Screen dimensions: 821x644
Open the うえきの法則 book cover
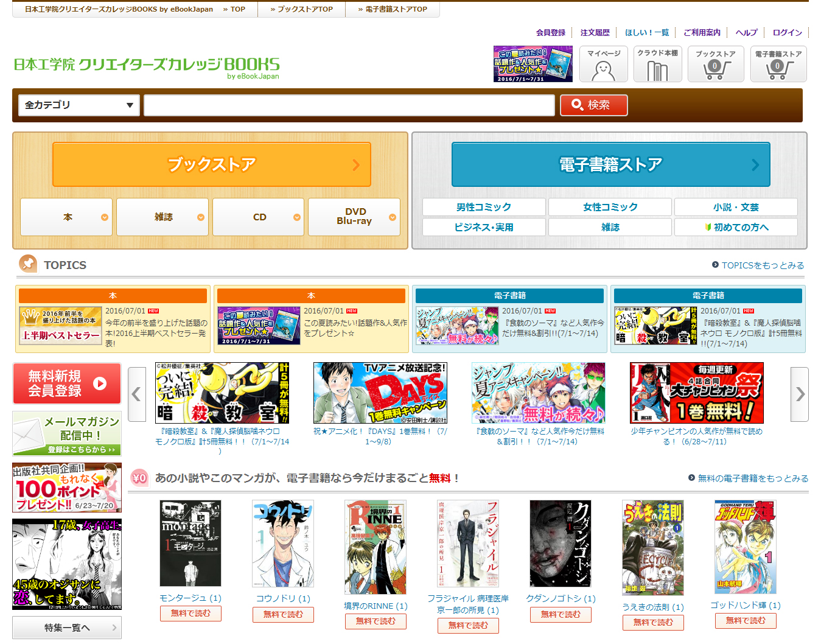point(653,548)
